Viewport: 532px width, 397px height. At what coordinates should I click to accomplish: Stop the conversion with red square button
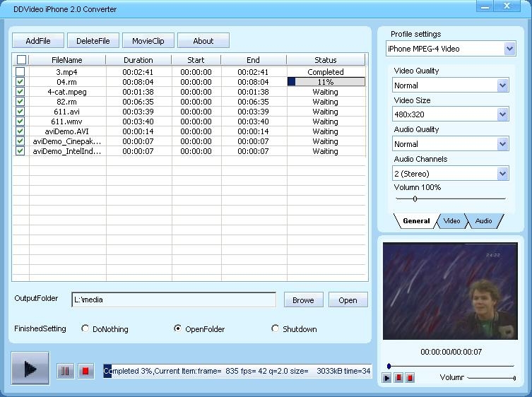pos(86,371)
